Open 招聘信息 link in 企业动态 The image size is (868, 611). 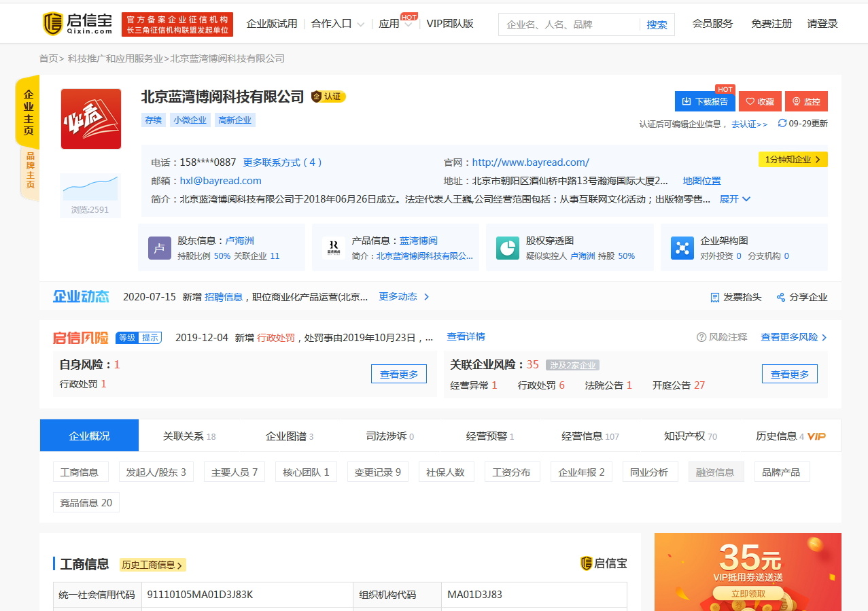point(224,297)
